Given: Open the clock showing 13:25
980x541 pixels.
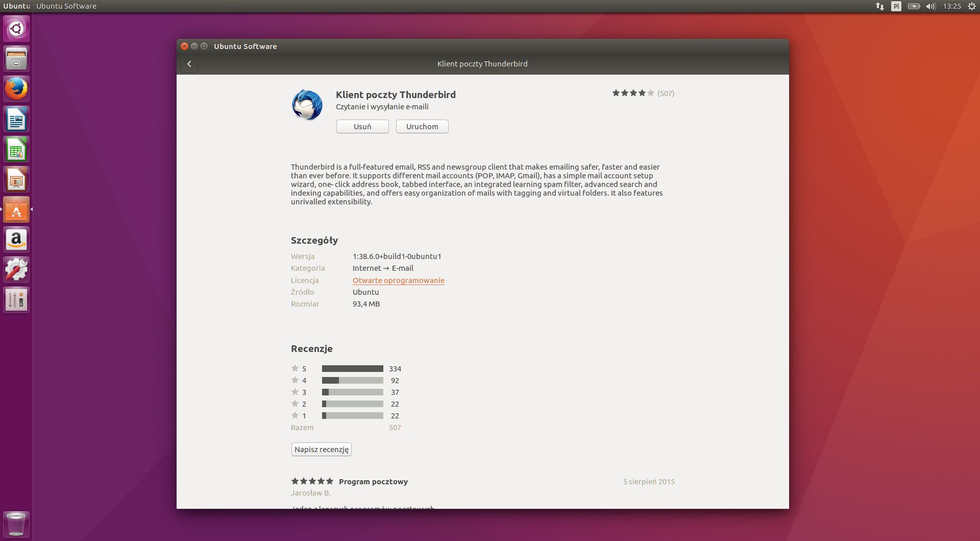Looking at the screenshot, I should tap(952, 6).
